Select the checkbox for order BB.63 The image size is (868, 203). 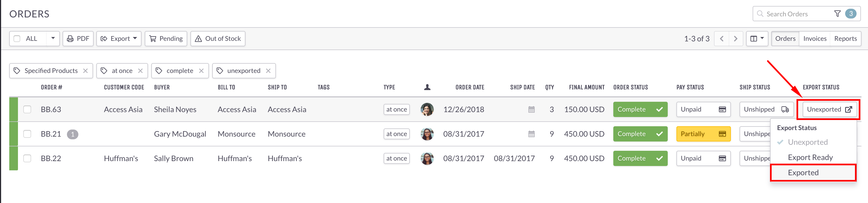tap(27, 110)
